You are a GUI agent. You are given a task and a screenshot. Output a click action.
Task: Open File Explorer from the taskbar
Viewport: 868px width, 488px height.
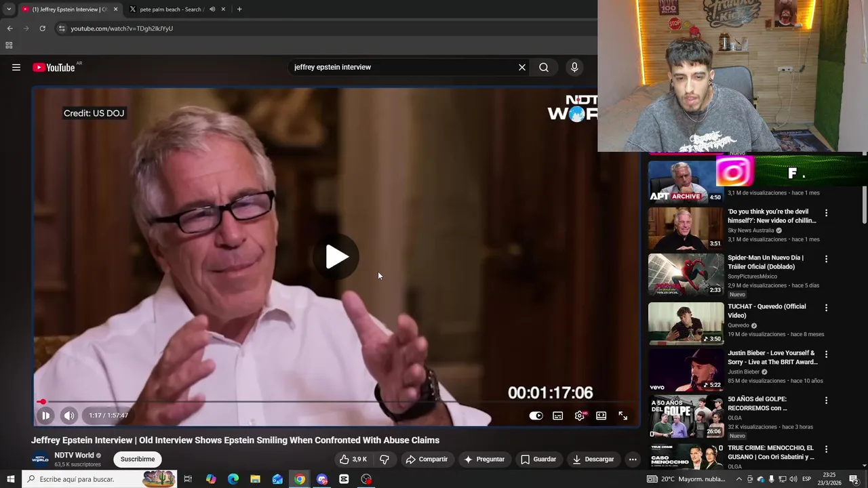(255, 479)
